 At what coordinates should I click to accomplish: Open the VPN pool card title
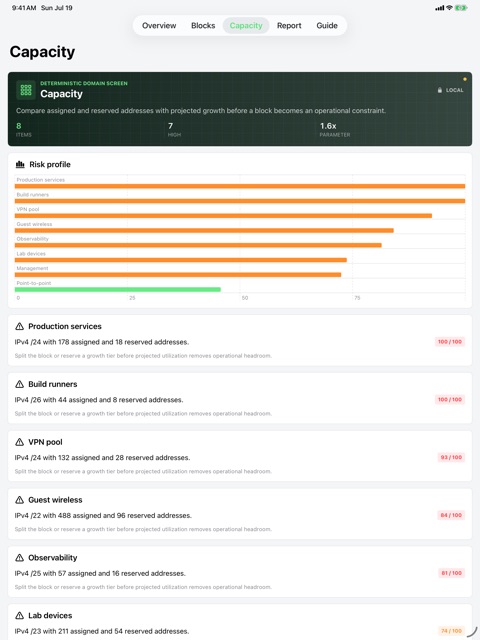coord(45,442)
